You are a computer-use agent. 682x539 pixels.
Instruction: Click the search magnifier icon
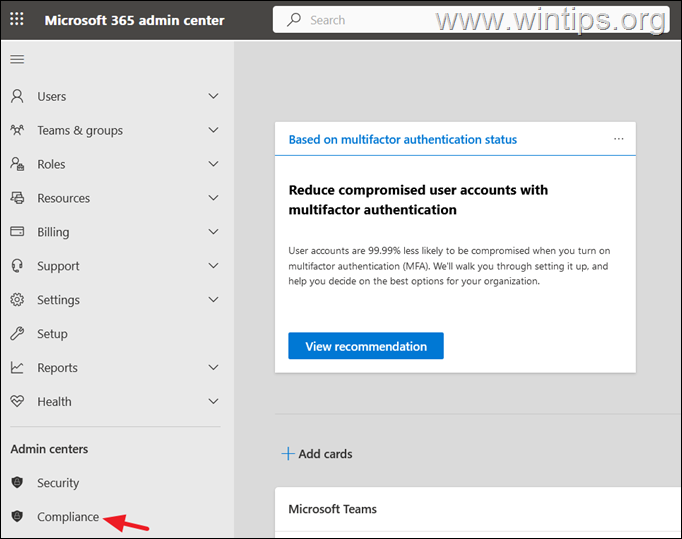(294, 20)
